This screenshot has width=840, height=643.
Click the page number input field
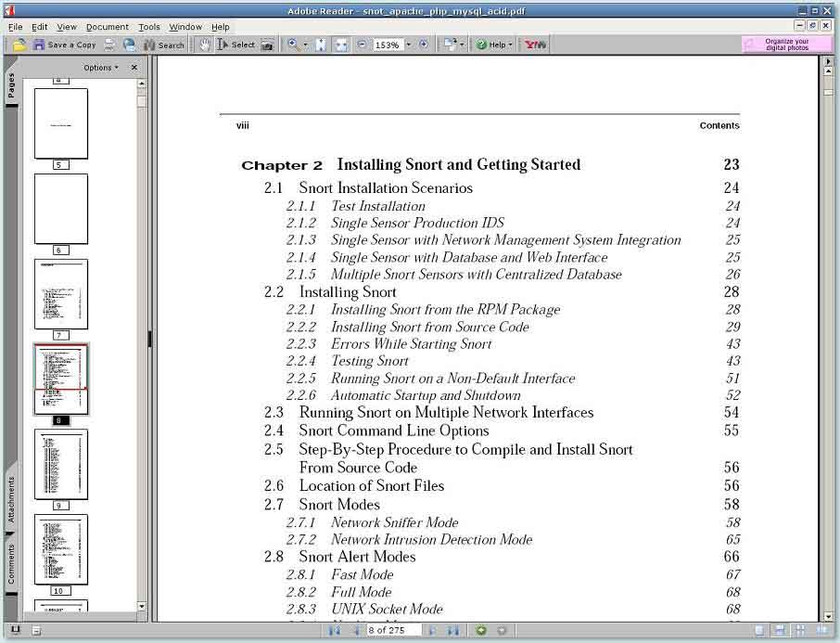(393, 631)
